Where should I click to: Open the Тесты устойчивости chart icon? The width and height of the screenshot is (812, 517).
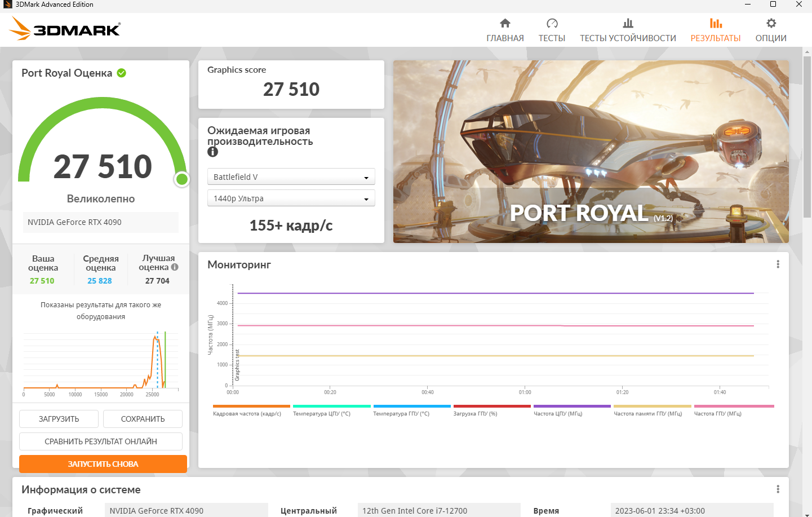tap(628, 23)
